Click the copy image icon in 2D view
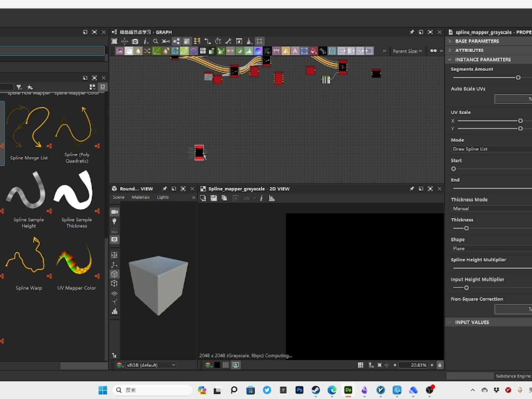Viewport: 532px width, 399px height. click(x=224, y=198)
